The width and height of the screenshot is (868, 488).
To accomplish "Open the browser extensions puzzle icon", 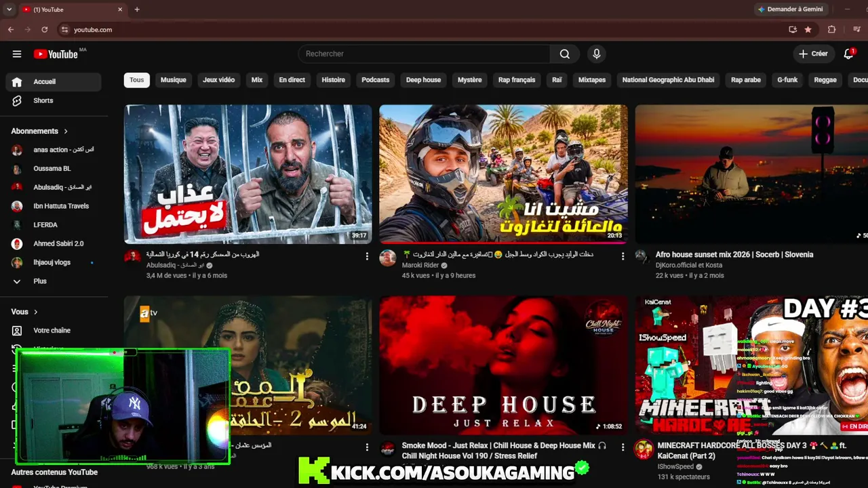I will coord(832,30).
